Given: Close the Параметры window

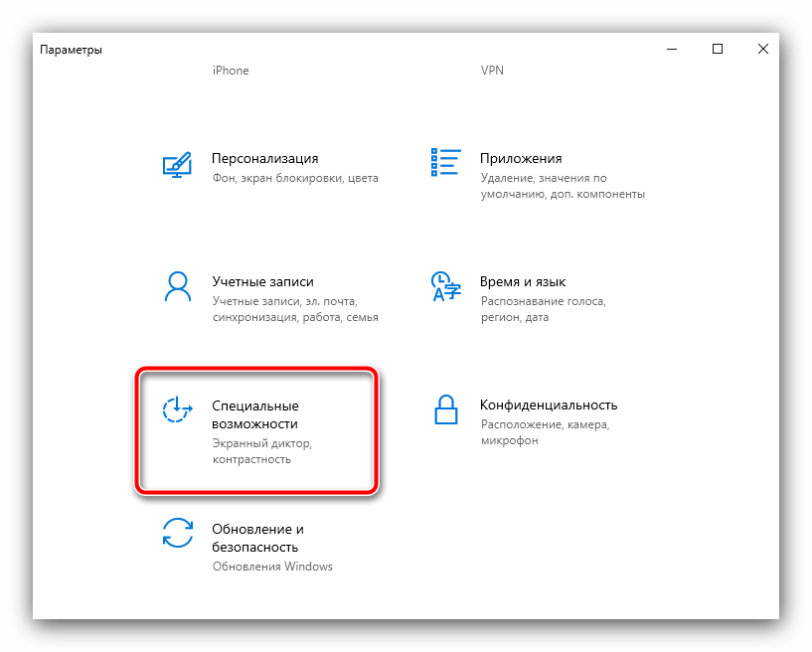Looking at the screenshot, I should click(x=763, y=49).
